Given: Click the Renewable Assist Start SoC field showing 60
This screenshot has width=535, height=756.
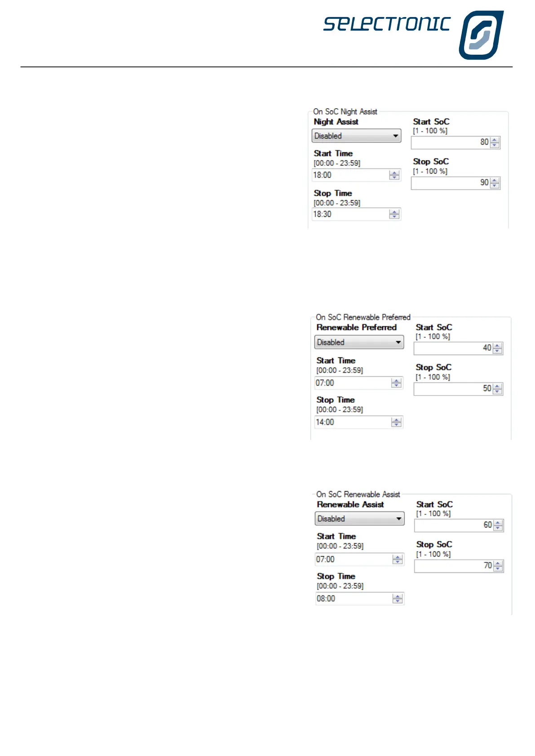Looking at the screenshot, I should click(454, 525).
